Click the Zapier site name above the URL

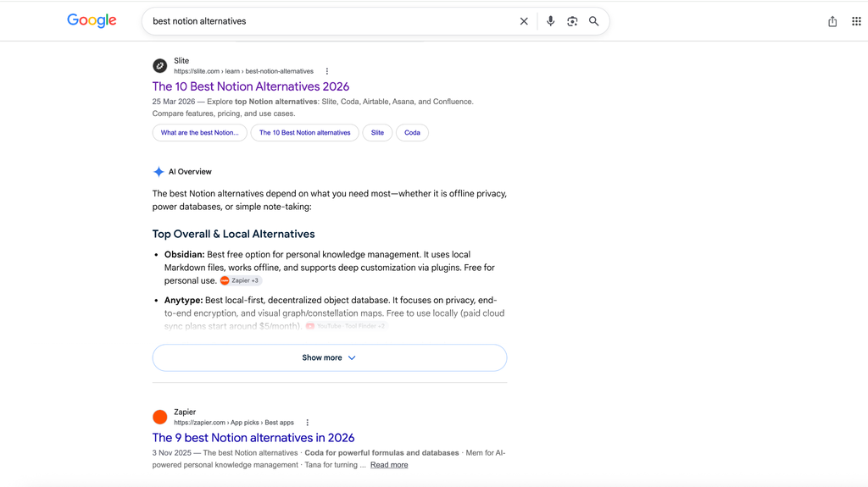pos(185,412)
